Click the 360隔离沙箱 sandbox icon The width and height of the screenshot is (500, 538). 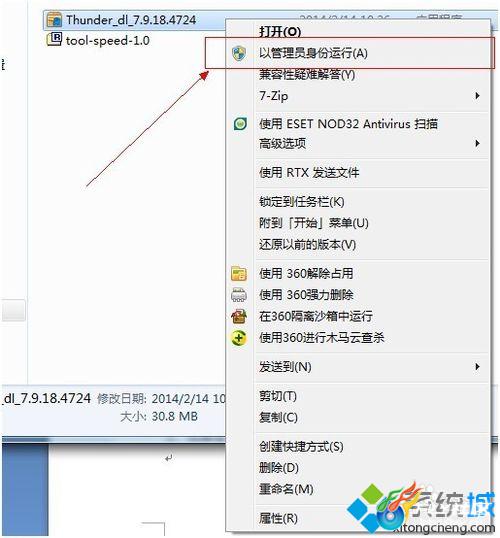239,316
